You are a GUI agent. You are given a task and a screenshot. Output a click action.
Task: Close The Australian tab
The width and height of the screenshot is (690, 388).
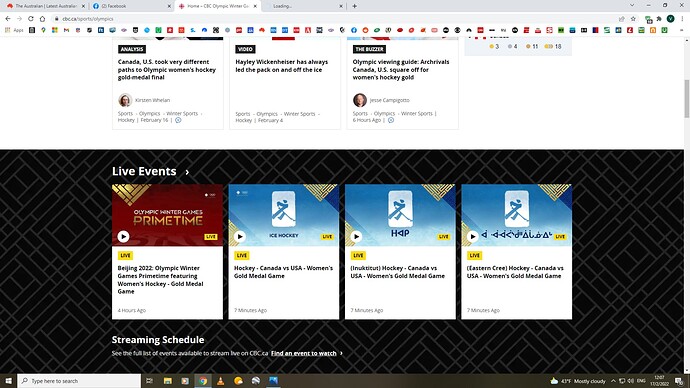pos(83,6)
